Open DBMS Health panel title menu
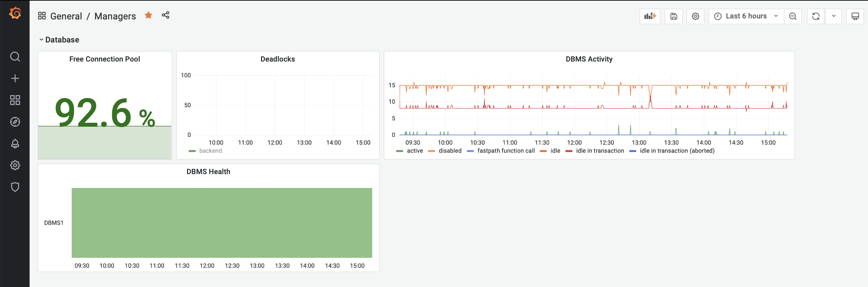 (208, 172)
